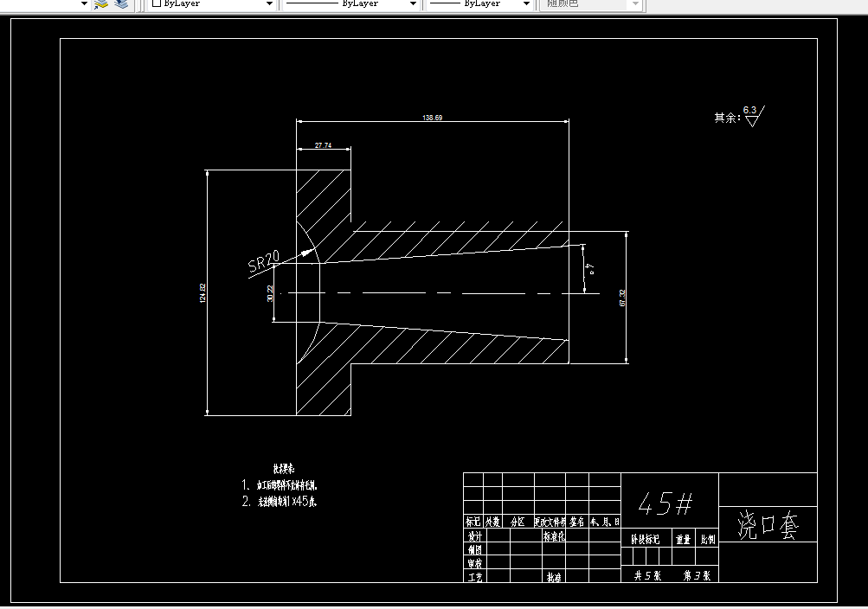Click the 标记 title block cell
The height and width of the screenshot is (609, 868).
pos(473,522)
